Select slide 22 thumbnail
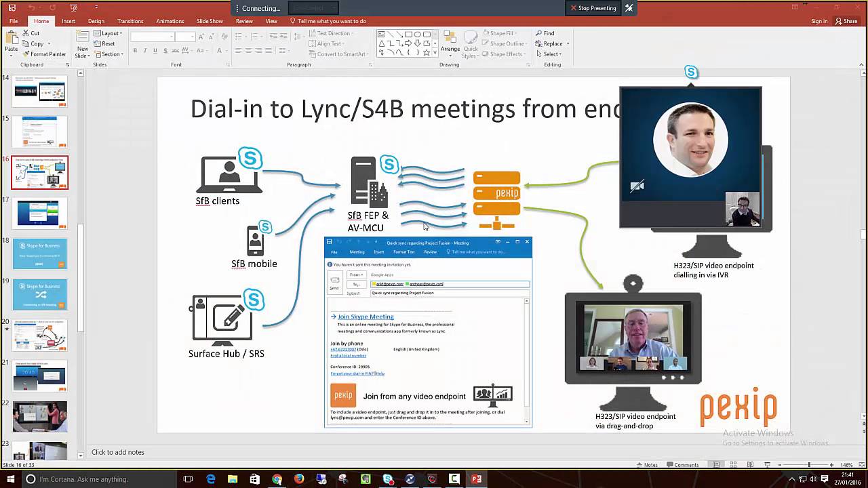Viewport: 868px width, 488px height. click(39, 416)
